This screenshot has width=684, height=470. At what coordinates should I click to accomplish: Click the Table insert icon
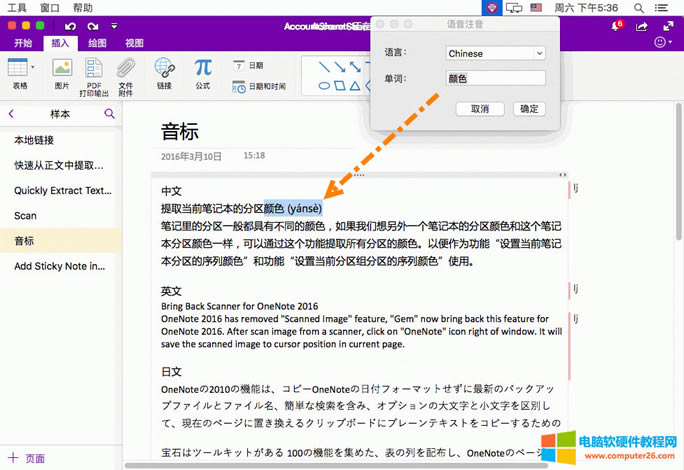[x=18, y=68]
